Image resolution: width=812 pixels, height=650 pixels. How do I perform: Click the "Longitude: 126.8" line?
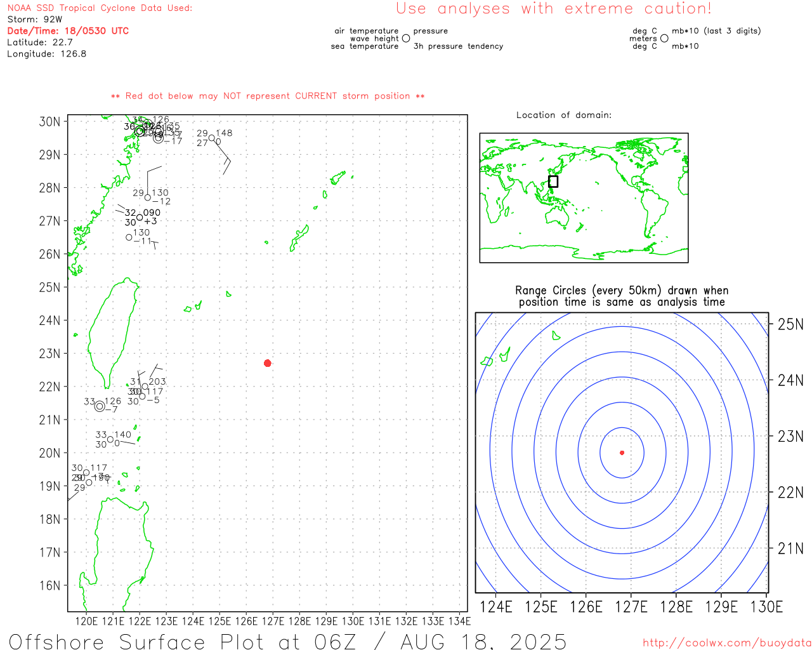pos(47,54)
